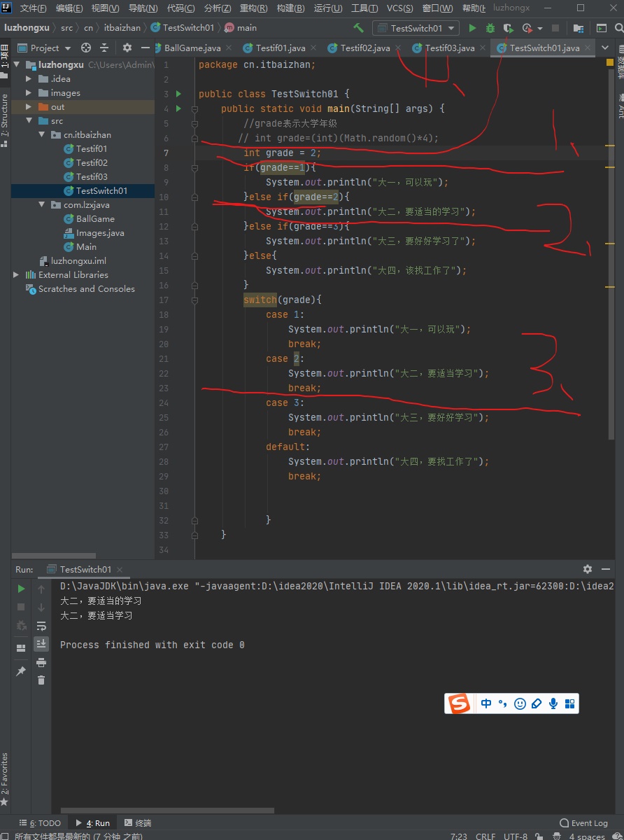The width and height of the screenshot is (624, 840).
Task: Open Project panel settings gear
Action: pyautogui.click(x=127, y=48)
